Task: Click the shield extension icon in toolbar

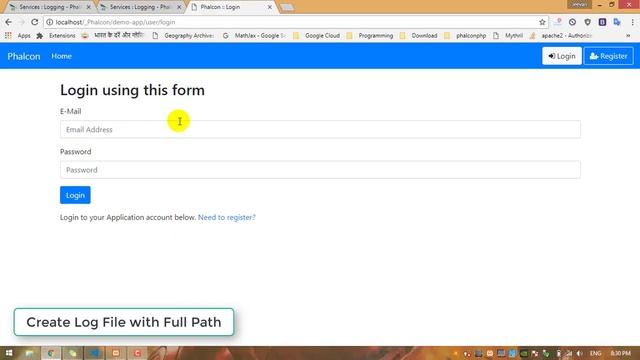Action: pyautogui.click(x=587, y=22)
